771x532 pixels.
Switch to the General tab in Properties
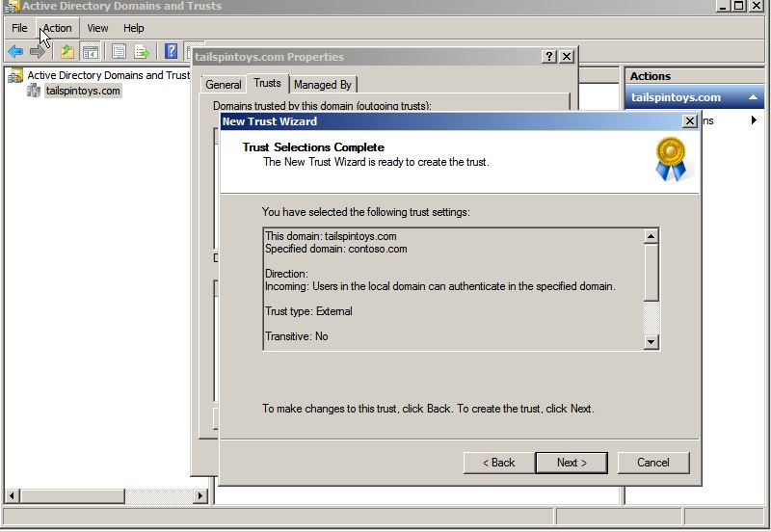click(x=224, y=85)
